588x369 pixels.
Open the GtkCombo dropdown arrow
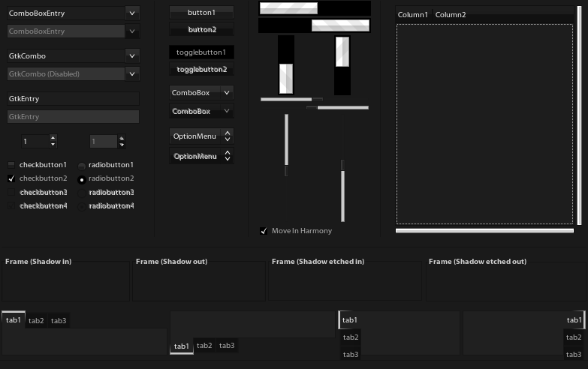(132, 55)
